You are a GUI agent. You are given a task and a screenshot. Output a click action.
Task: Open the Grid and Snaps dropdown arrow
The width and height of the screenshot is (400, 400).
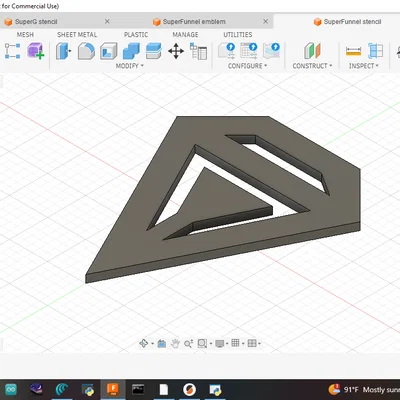243,343
